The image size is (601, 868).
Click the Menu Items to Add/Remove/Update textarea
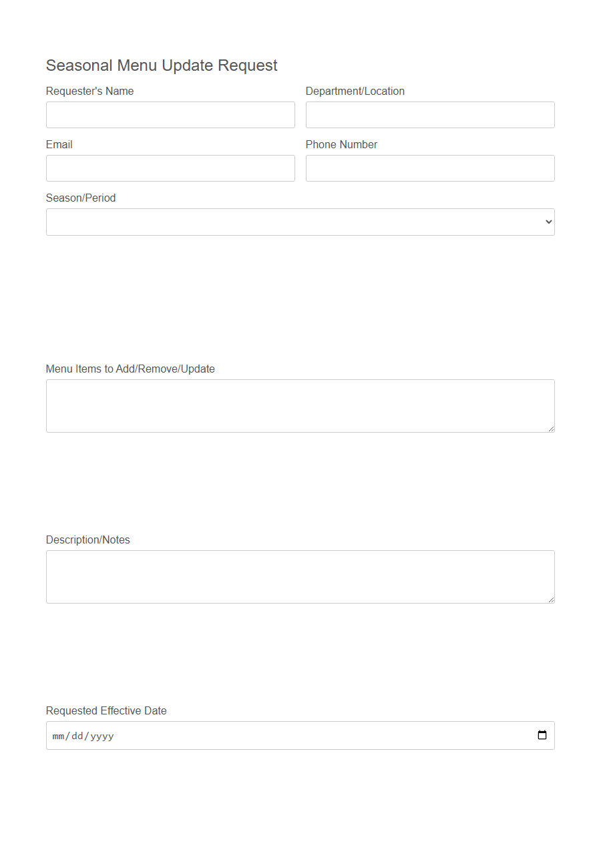click(300, 404)
